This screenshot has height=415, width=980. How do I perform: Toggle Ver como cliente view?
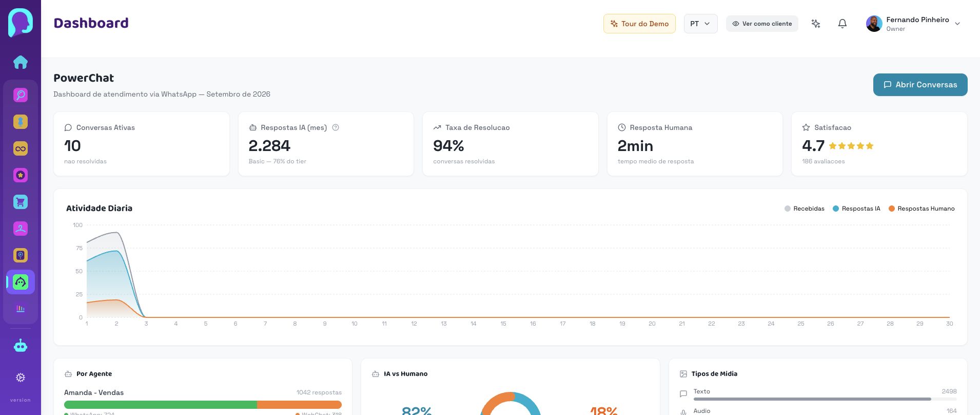click(762, 24)
